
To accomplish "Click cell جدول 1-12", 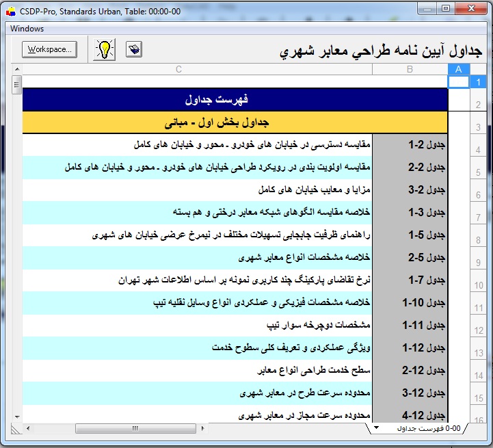I will point(410,348).
